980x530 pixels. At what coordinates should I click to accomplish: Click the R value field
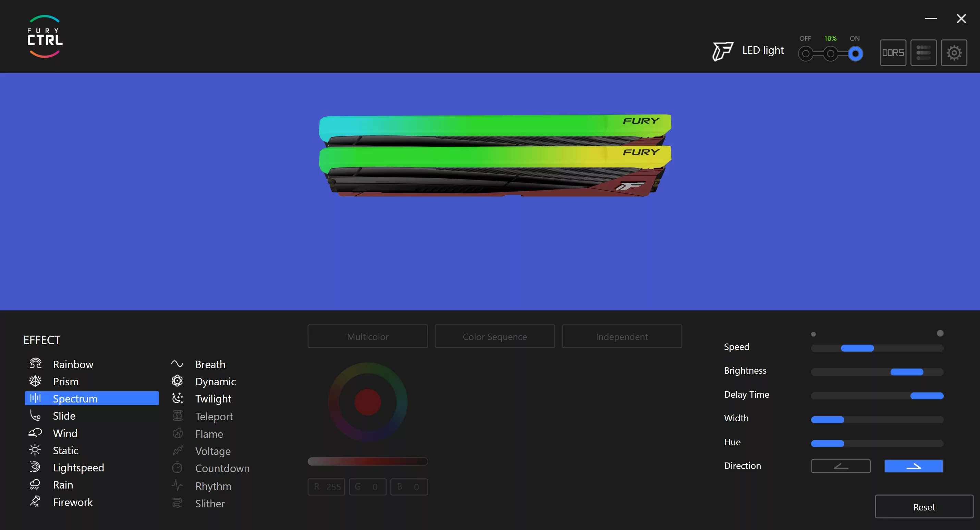pos(326,486)
